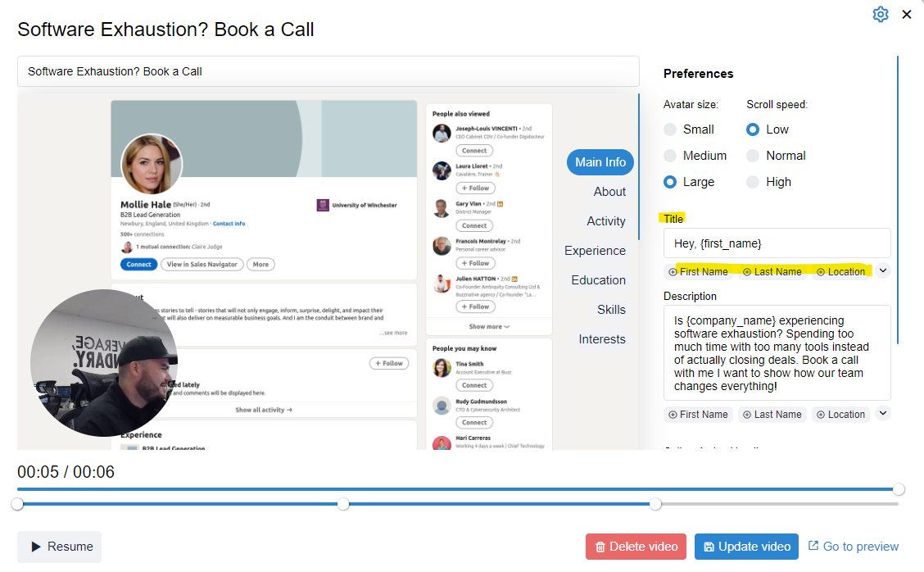Set scroll speed to Low
Image resolution: width=924 pixels, height=572 pixels.
pyautogui.click(x=753, y=129)
